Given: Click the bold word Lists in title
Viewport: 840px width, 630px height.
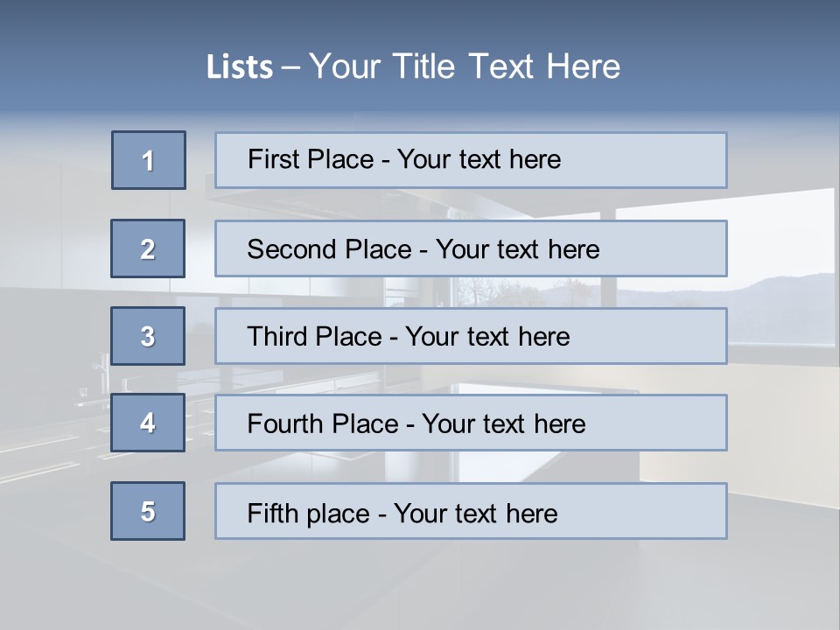Looking at the screenshot, I should coord(240,67).
